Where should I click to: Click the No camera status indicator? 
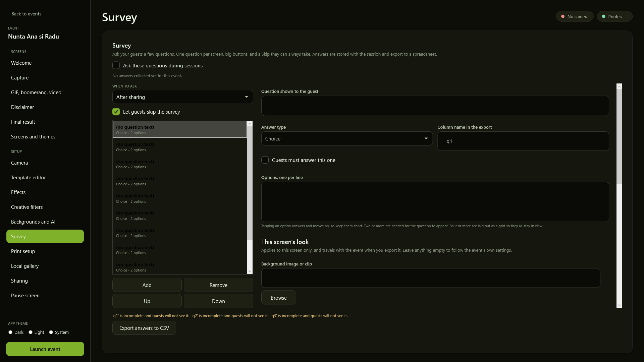click(x=575, y=16)
